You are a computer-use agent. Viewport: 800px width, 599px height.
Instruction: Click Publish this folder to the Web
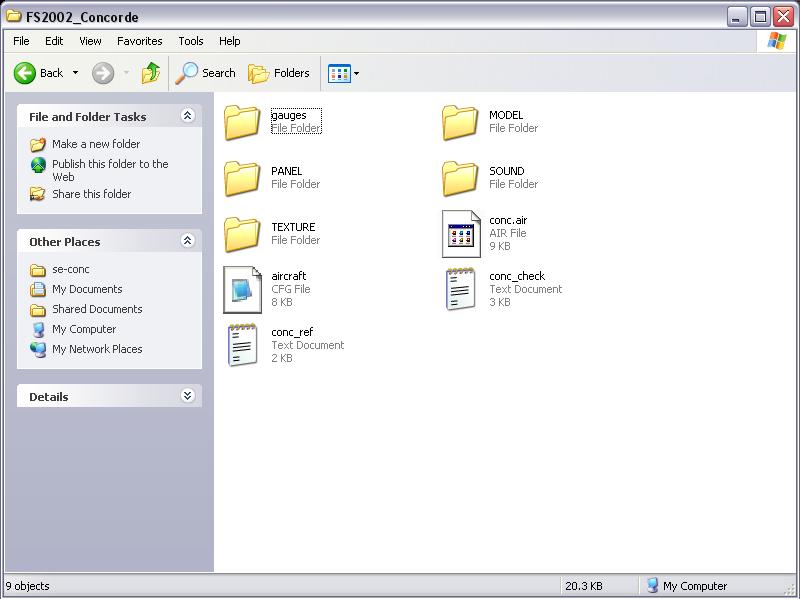coord(110,170)
